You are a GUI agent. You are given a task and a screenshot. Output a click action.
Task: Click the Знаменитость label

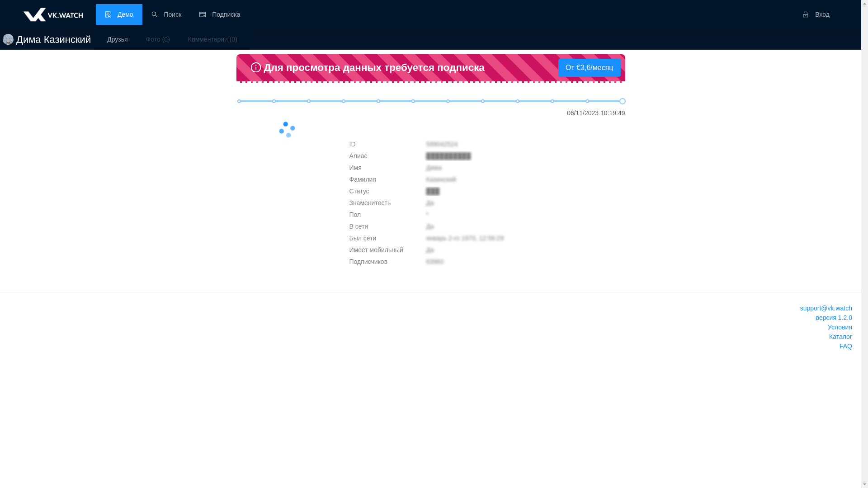(370, 203)
